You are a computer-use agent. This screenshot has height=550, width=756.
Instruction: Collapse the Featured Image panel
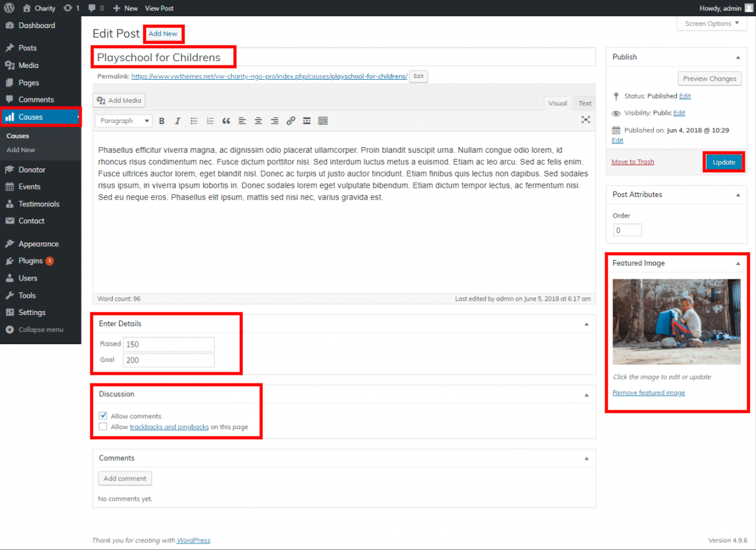pyautogui.click(x=738, y=264)
